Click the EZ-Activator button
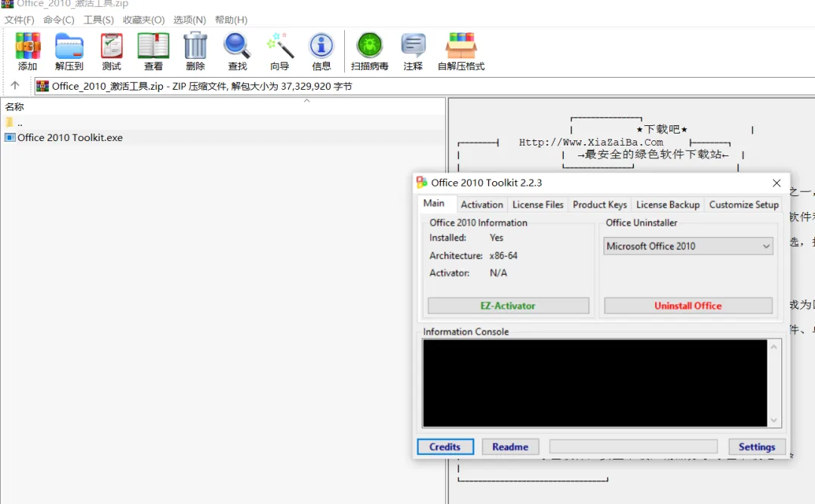Image resolution: width=815 pixels, height=504 pixels. [509, 306]
